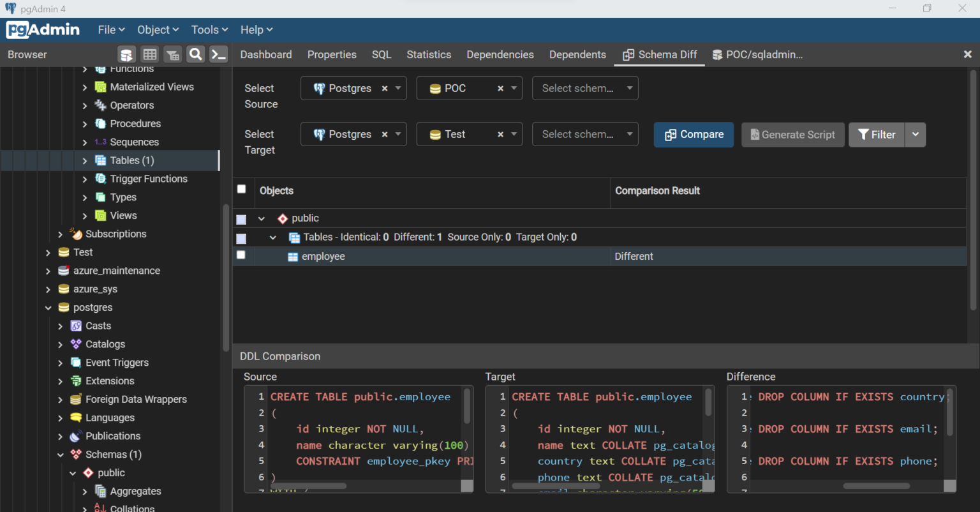Check the employee row checkbox
The width and height of the screenshot is (980, 512).
(x=241, y=255)
